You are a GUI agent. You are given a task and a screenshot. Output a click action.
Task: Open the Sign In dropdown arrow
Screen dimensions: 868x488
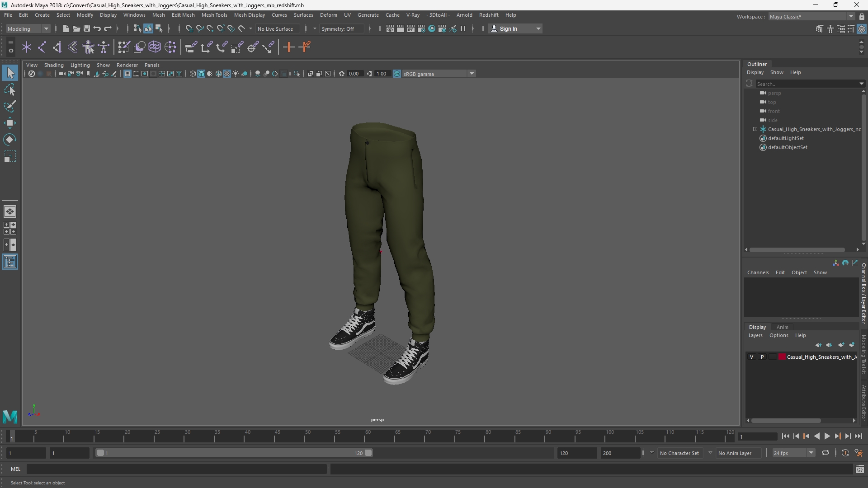pyautogui.click(x=538, y=28)
